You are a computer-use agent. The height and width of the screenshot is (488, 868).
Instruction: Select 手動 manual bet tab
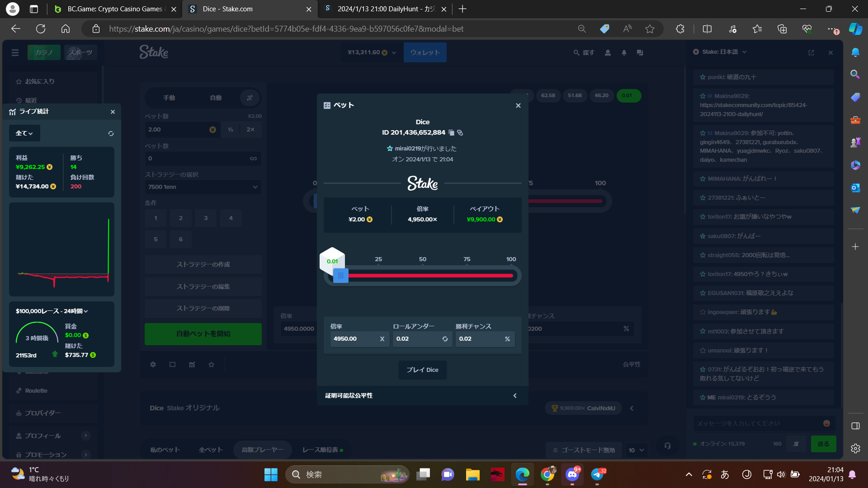[x=169, y=98]
